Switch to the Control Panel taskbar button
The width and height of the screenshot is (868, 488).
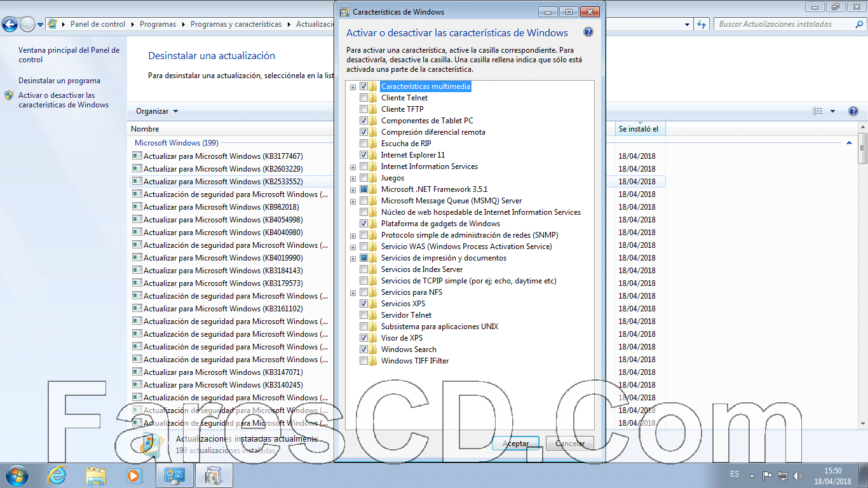[174, 475]
